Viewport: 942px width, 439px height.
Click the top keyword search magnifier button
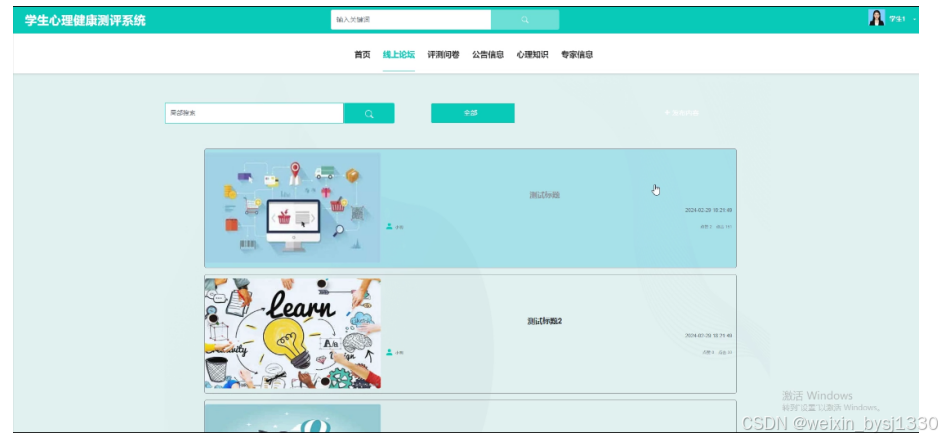pos(525,19)
